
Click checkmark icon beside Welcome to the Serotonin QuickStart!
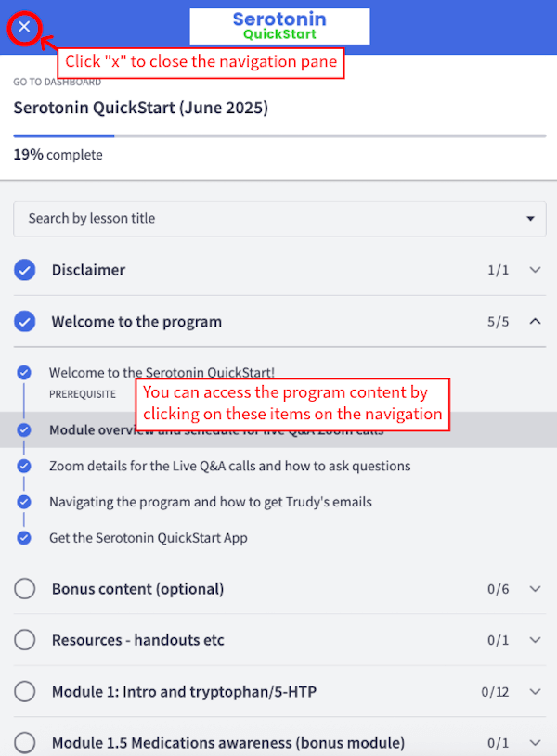[24, 373]
